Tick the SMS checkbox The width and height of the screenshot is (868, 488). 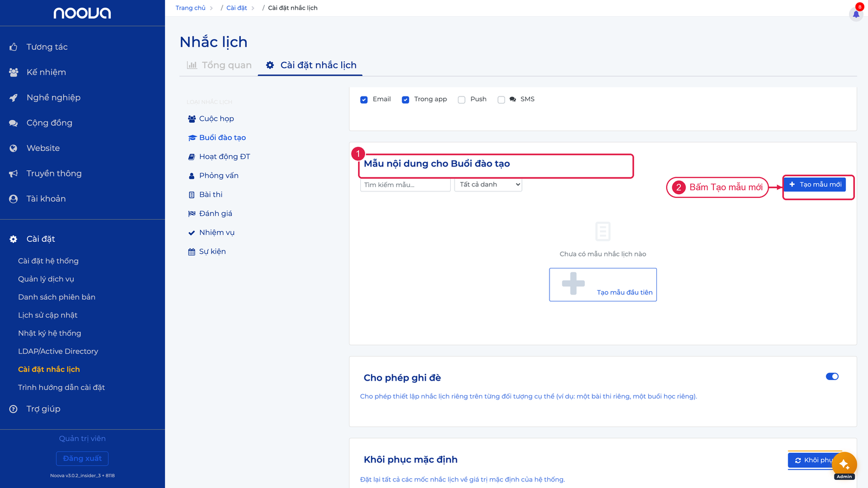[501, 100]
